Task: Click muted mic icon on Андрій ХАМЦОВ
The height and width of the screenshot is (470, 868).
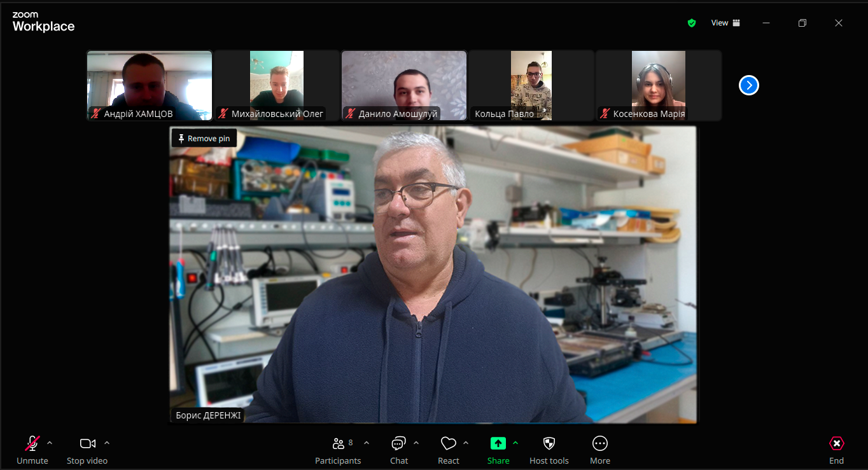Action: (x=96, y=114)
